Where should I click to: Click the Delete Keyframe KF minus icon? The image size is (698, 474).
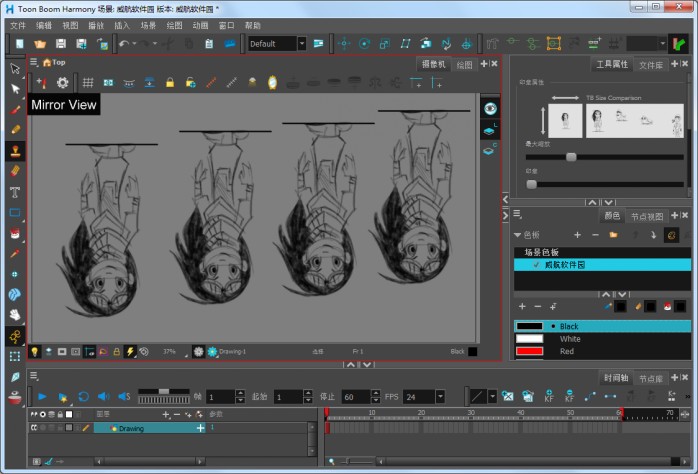pyautogui.click(x=570, y=396)
